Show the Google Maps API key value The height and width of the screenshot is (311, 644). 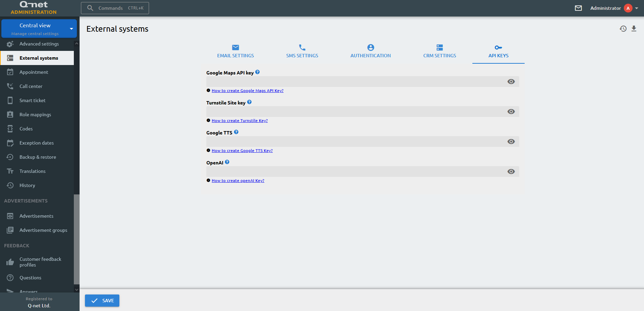point(511,82)
